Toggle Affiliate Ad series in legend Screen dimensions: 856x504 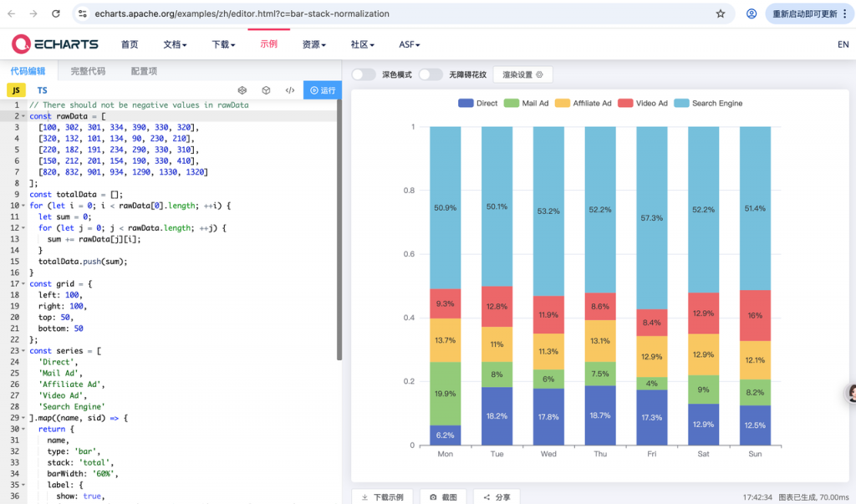583,103
